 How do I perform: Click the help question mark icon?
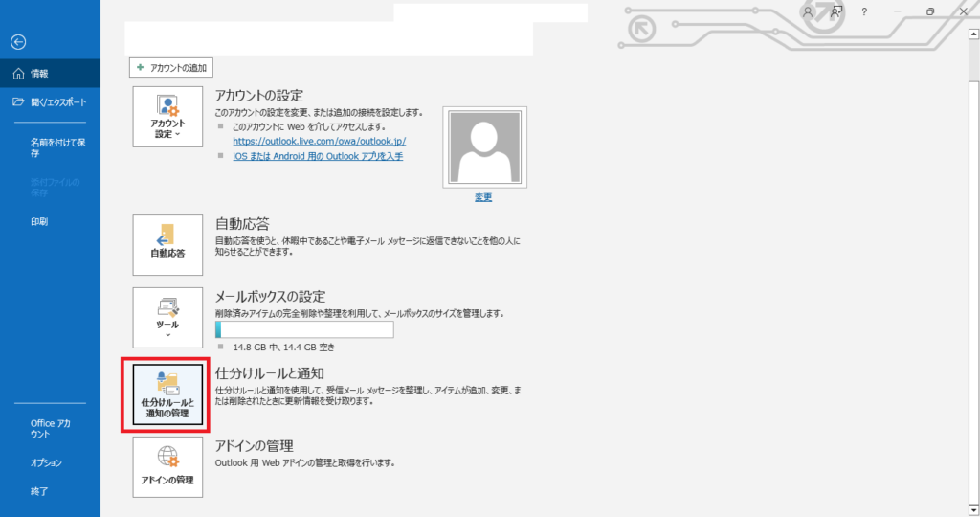pyautogui.click(x=864, y=11)
